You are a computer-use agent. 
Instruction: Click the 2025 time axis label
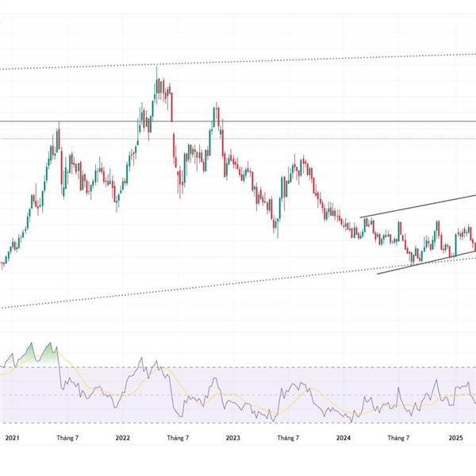pos(455,438)
